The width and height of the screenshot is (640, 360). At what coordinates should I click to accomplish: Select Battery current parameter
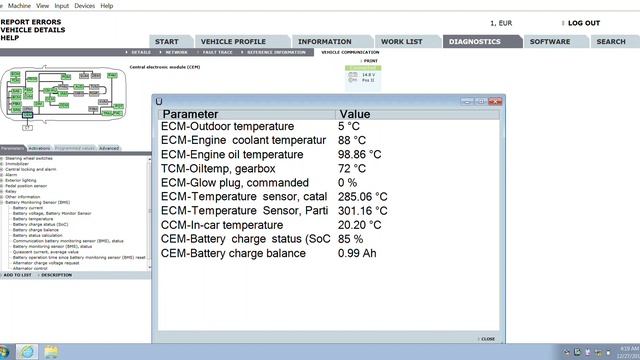28,208
